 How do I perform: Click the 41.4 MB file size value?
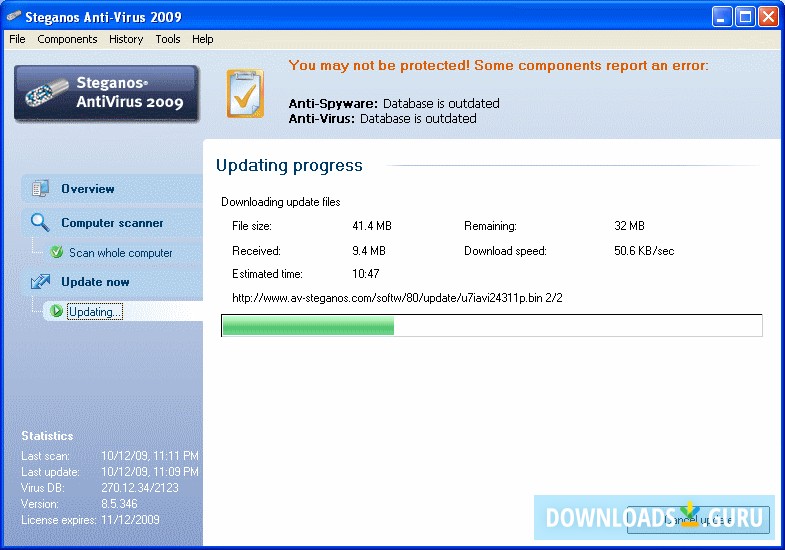tap(372, 226)
